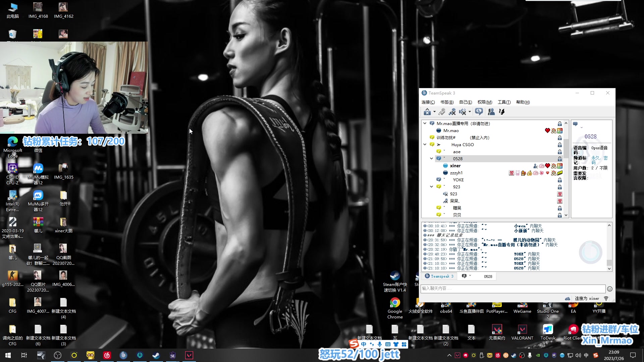Click the volume speaker icon in system tray

coord(578,355)
